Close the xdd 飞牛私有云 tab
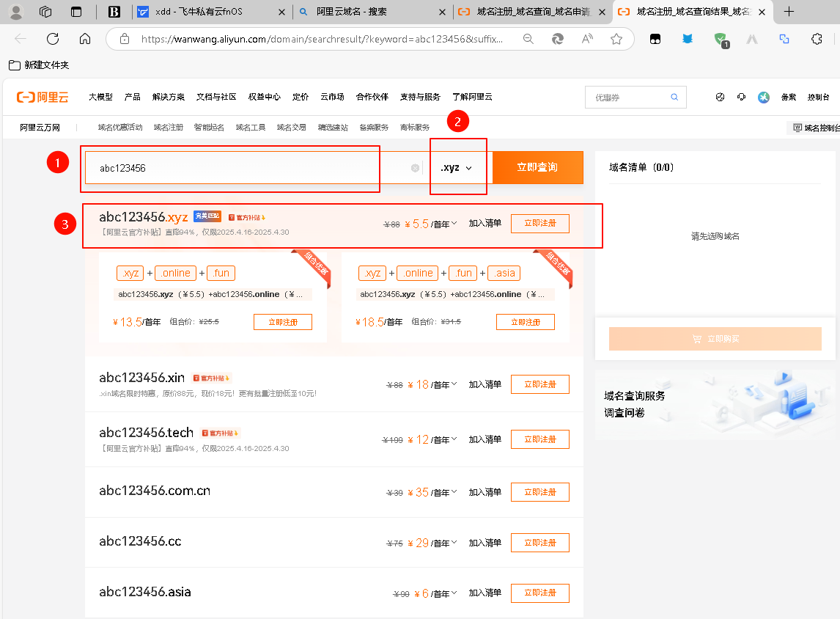The image size is (840, 619). click(x=281, y=12)
